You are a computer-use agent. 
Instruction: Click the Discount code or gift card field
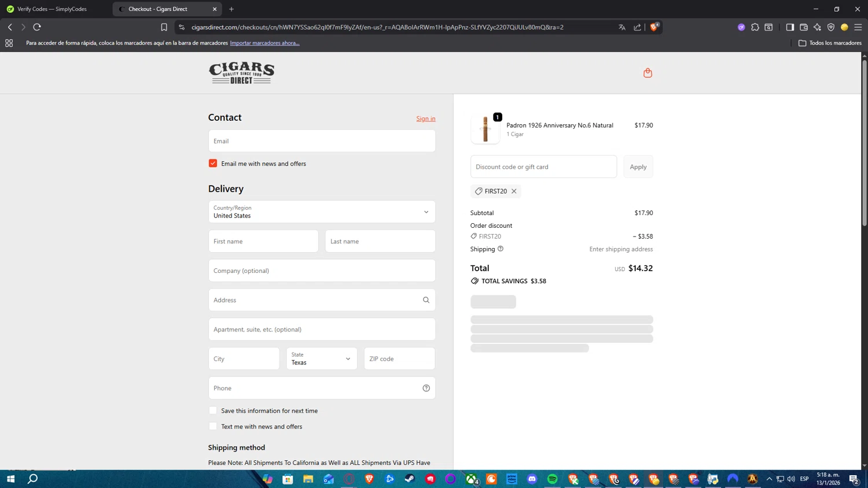click(543, 167)
